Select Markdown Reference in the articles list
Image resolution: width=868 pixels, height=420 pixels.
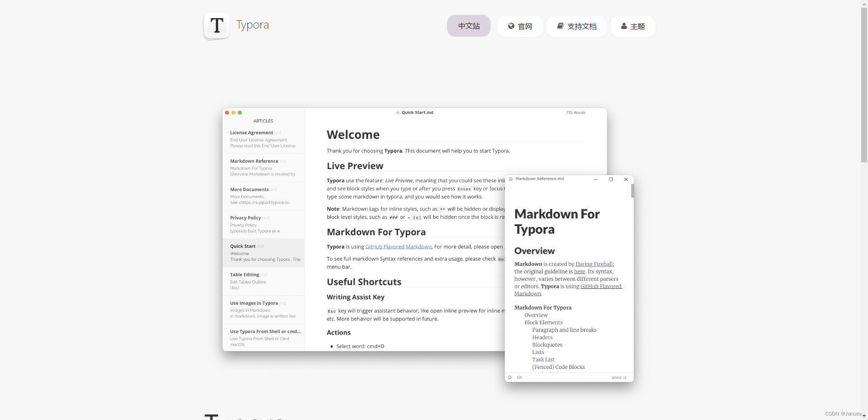tap(263, 168)
